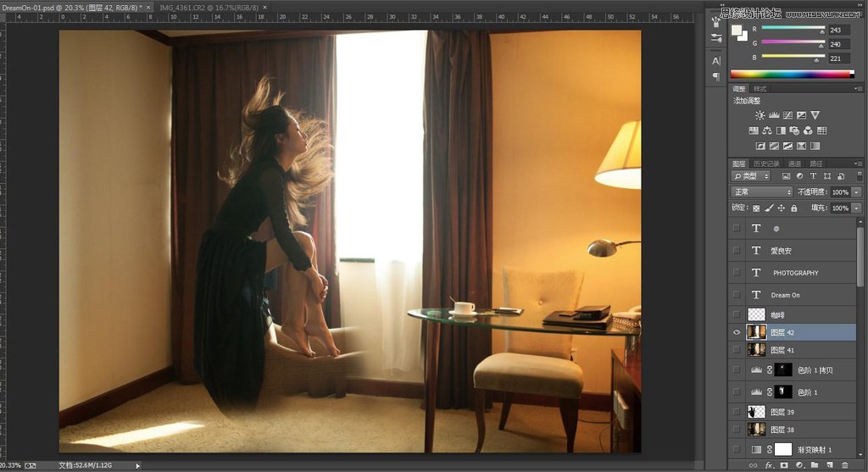Viewport: 868px width, 472px height.
Task: Add a Hue/Saturation adjustment
Action: coord(754,130)
